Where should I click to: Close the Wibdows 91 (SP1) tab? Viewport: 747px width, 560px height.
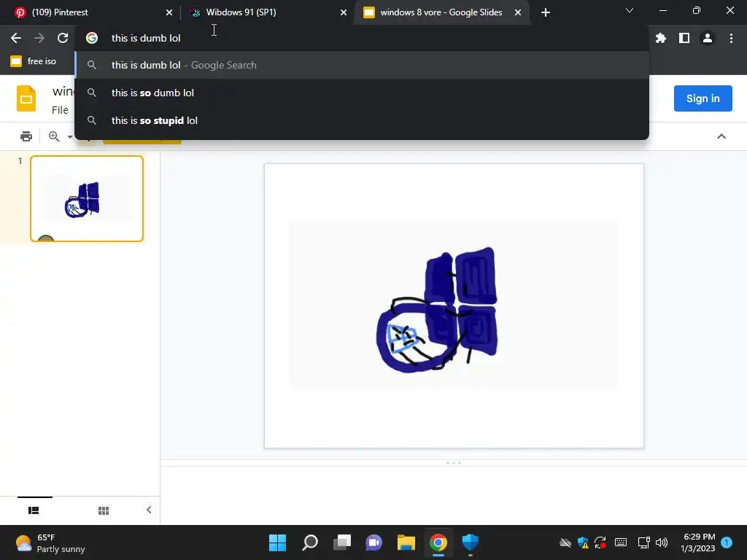(x=344, y=12)
